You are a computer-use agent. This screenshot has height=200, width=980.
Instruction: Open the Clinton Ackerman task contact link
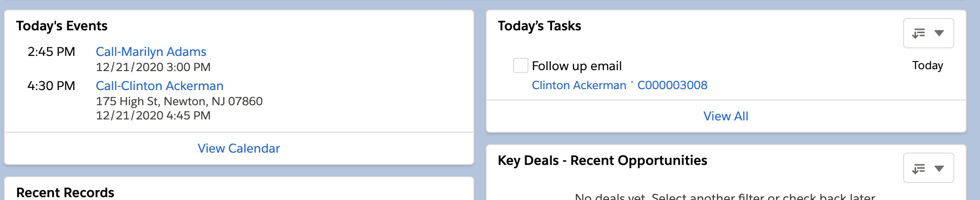pos(579,85)
